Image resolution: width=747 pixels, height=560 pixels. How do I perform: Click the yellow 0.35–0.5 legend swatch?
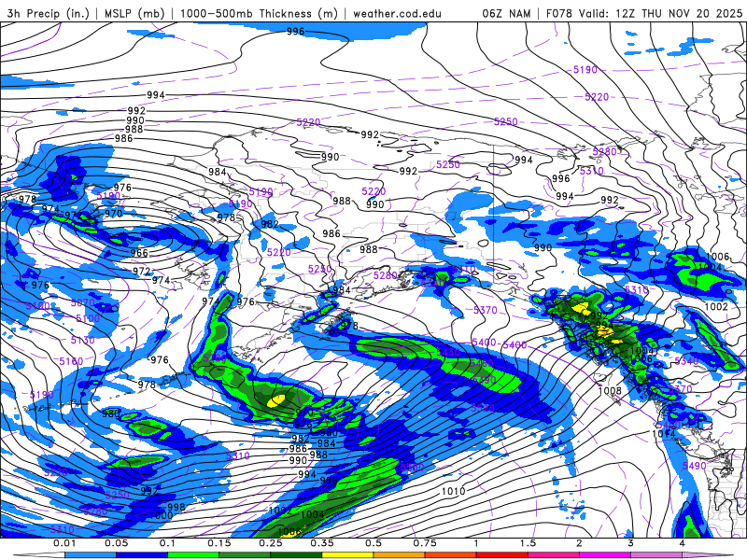coord(347,555)
